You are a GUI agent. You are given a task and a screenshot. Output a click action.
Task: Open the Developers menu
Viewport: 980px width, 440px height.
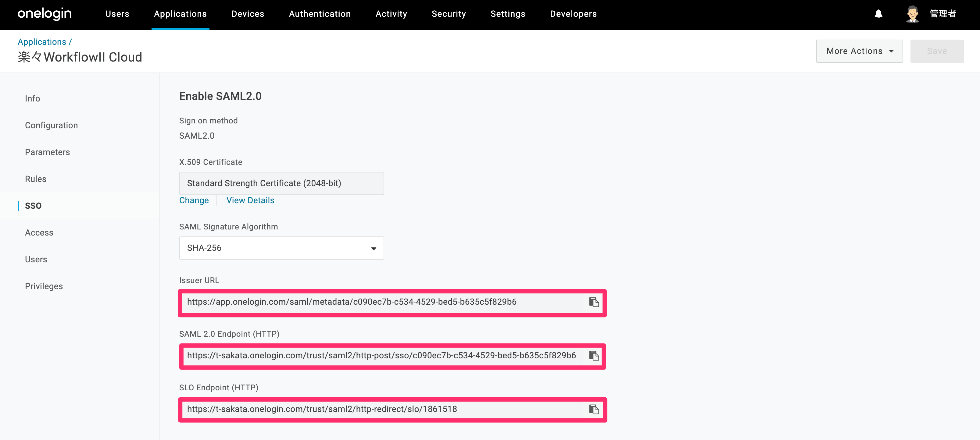pyautogui.click(x=573, y=14)
